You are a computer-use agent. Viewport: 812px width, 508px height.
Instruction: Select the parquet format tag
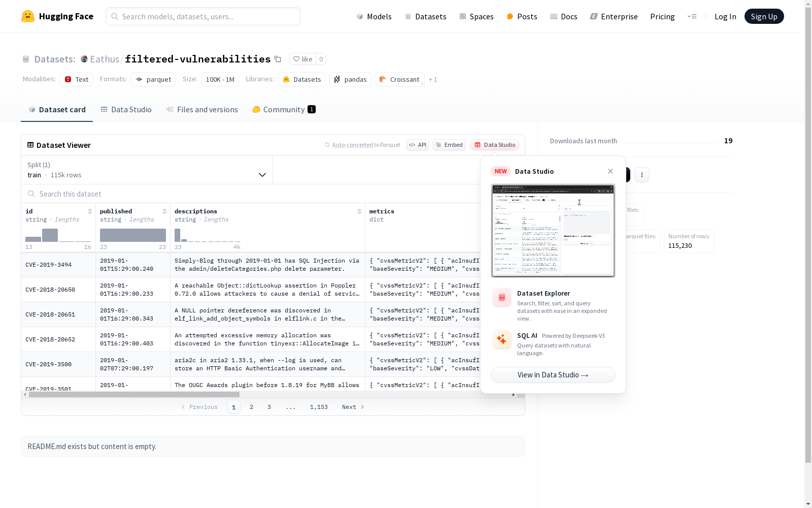tap(153, 79)
